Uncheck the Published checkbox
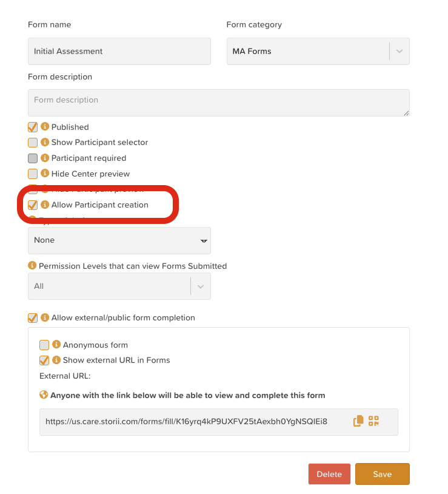 [33, 127]
